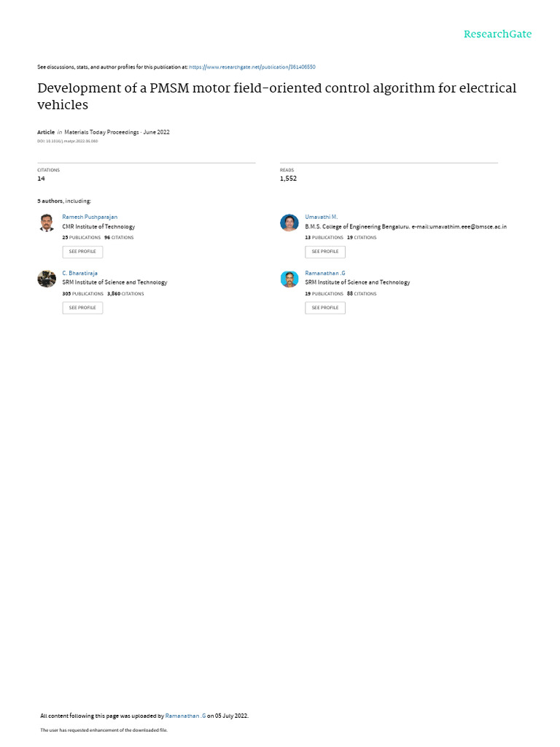
Task: Click the Materials Today Proceedings journal name
Action: click(101, 132)
